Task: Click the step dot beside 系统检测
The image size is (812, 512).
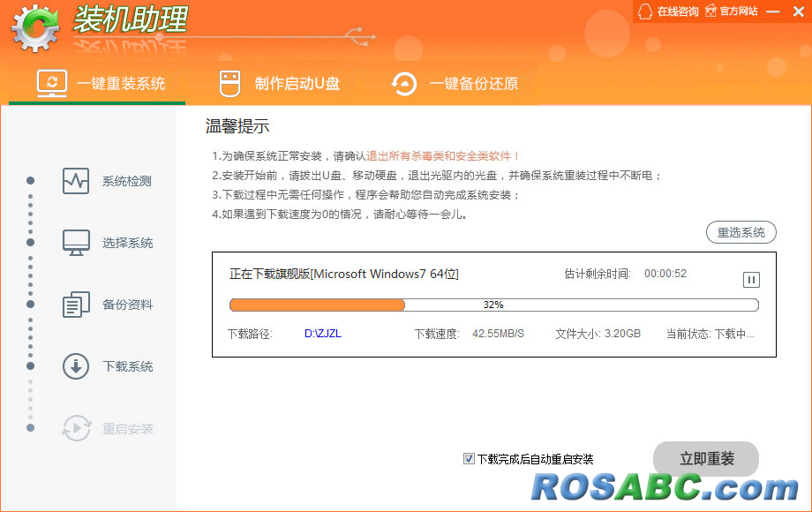Action: [31, 181]
